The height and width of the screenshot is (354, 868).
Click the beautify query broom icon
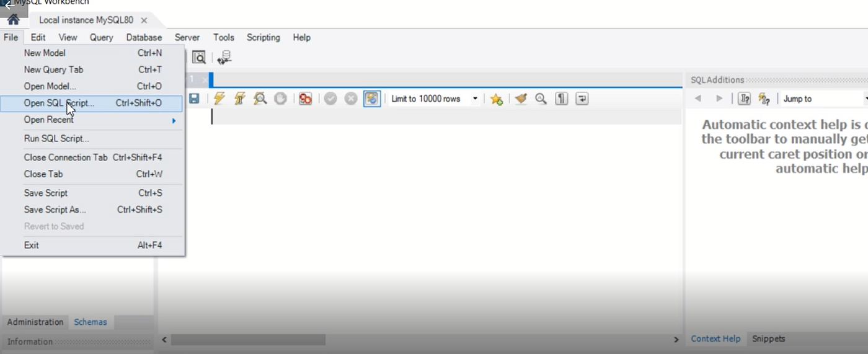point(521,99)
